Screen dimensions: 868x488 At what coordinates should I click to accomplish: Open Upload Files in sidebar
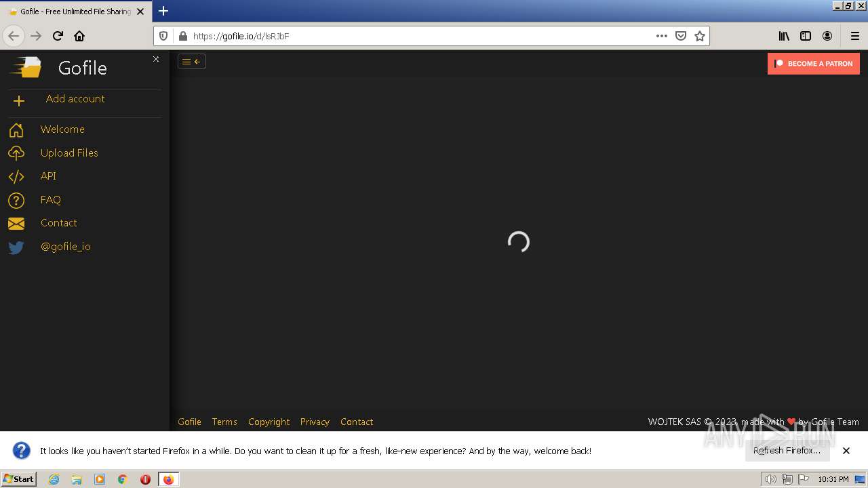(69, 153)
